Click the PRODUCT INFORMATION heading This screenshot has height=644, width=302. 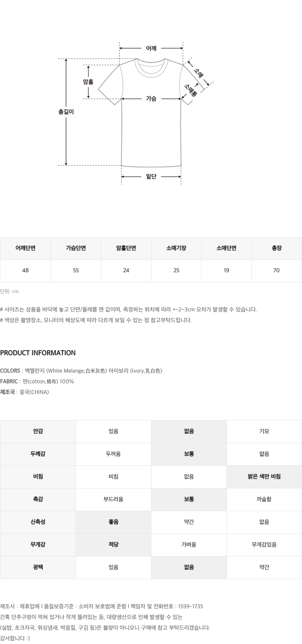click(38, 353)
